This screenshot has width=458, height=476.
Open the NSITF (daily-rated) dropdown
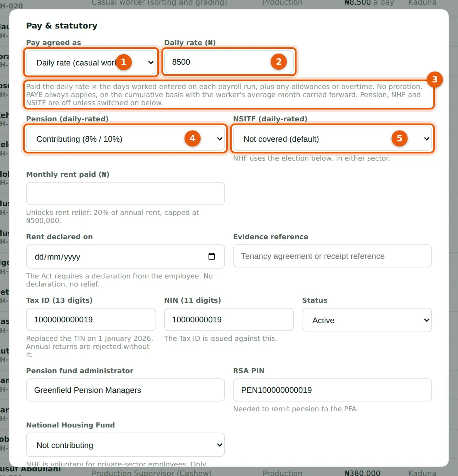pos(332,139)
